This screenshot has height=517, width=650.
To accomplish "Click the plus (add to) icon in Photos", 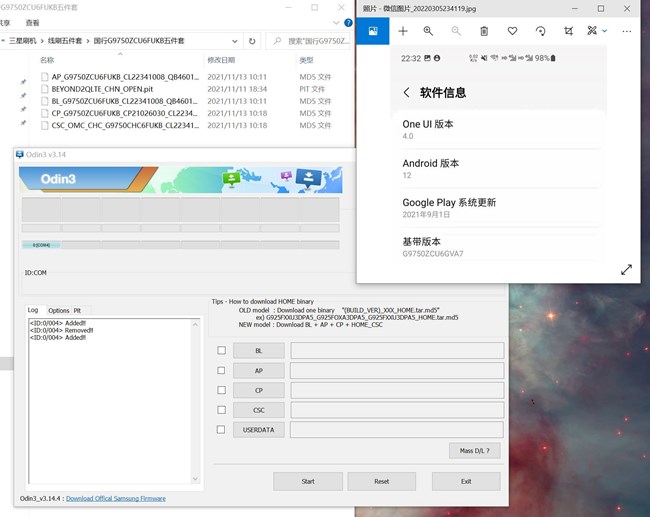I will coord(403,31).
